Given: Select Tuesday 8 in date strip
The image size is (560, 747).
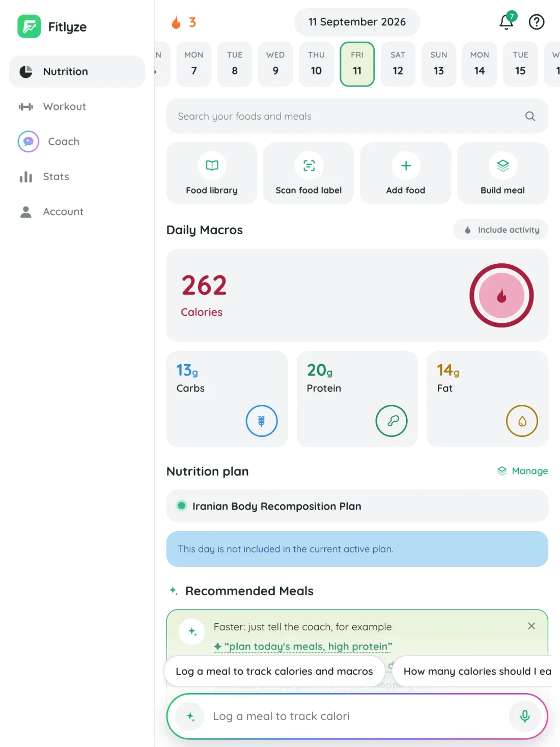Looking at the screenshot, I should tap(235, 64).
